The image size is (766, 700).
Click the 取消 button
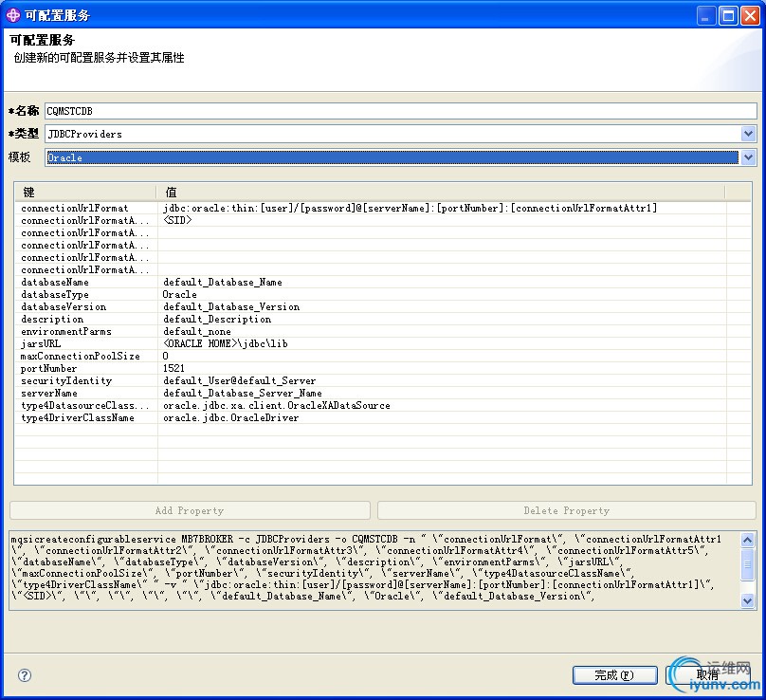point(707,675)
